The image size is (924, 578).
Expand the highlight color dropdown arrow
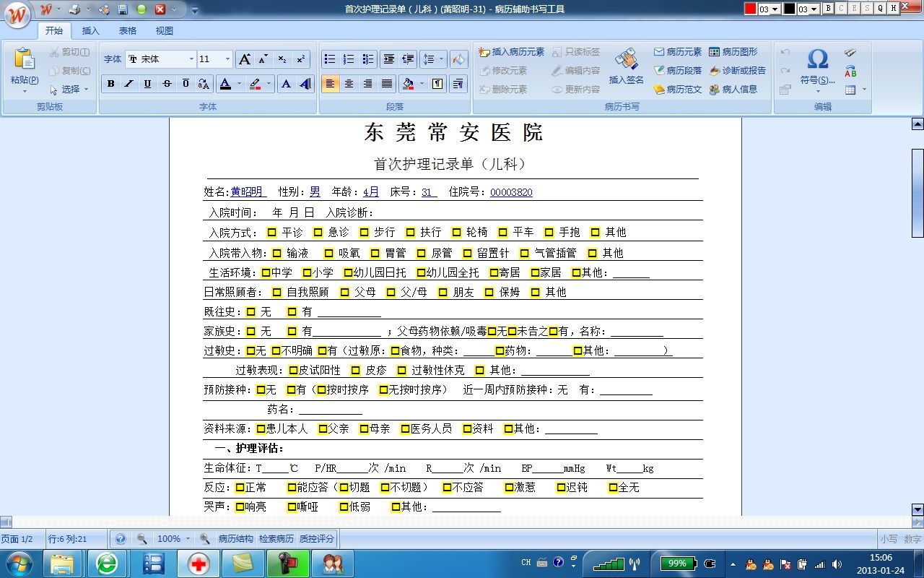coord(269,84)
